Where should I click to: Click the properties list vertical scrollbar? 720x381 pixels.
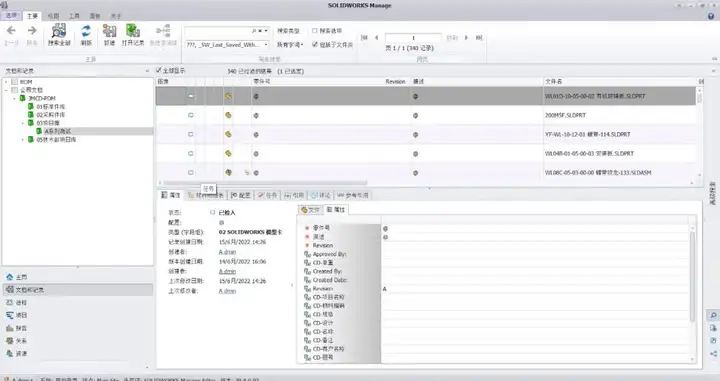point(692,276)
